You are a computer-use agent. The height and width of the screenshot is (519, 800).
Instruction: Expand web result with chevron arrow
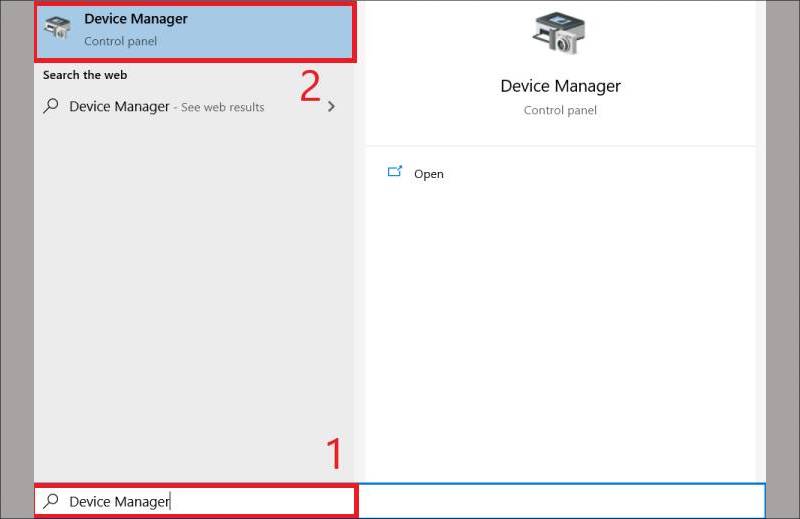332,107
